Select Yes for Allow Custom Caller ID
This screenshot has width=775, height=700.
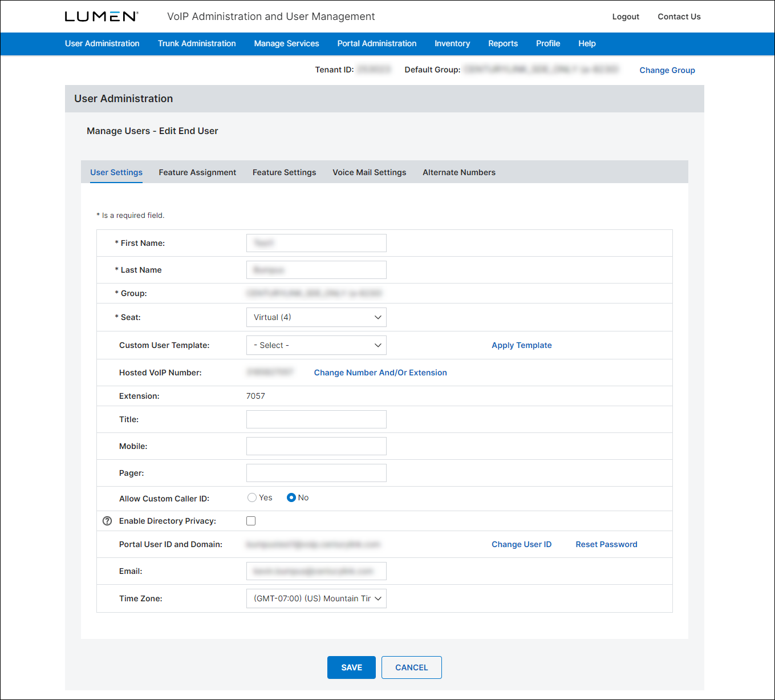[252, 497]
